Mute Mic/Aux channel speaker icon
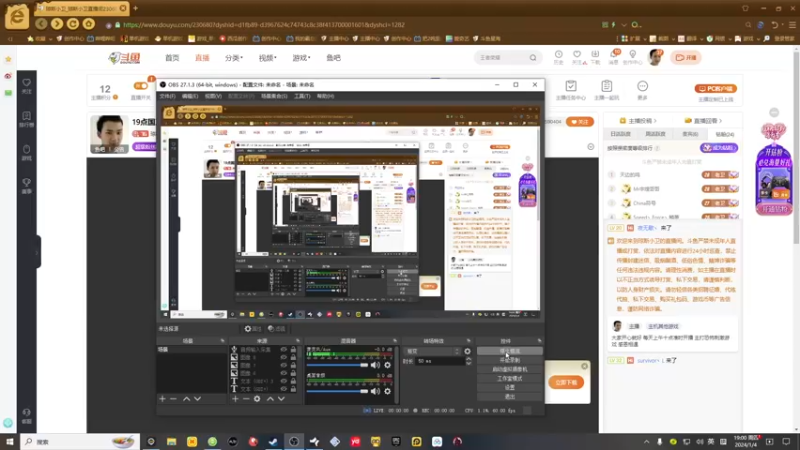Screen dimensions: 800x450 [376, 365]
